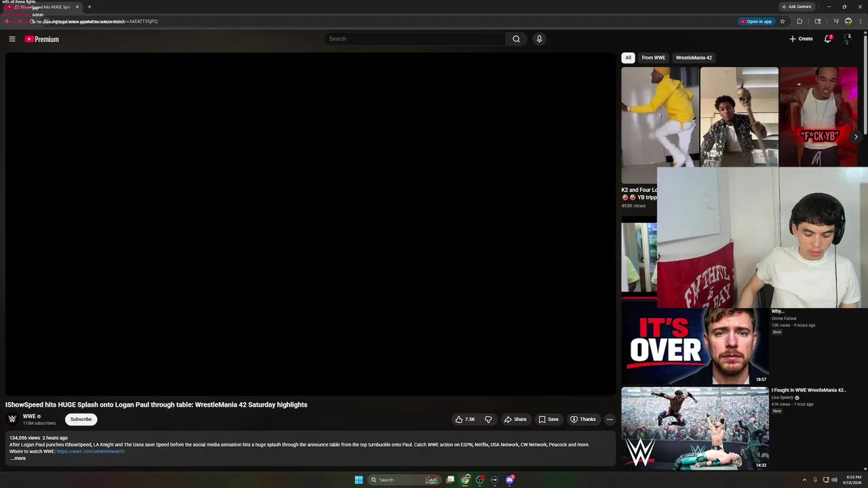
Task: Open the taskbar clock and date
Action: pos(853,480)
